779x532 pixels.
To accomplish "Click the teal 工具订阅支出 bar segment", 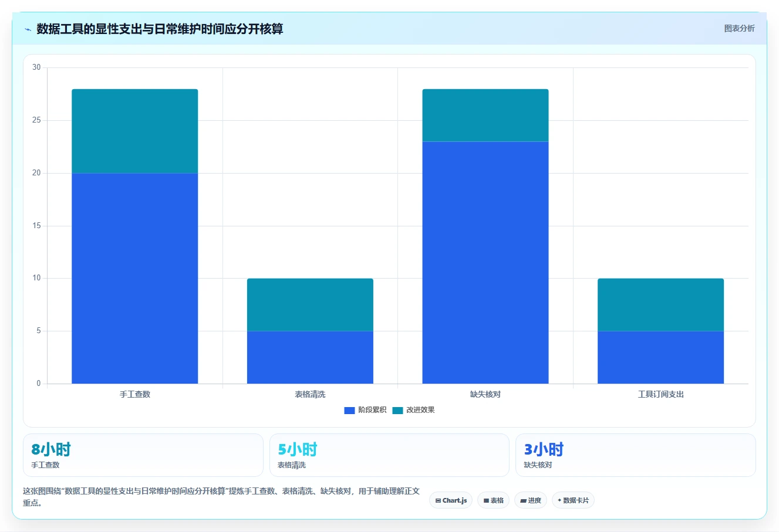I will (x=660, y=304).
